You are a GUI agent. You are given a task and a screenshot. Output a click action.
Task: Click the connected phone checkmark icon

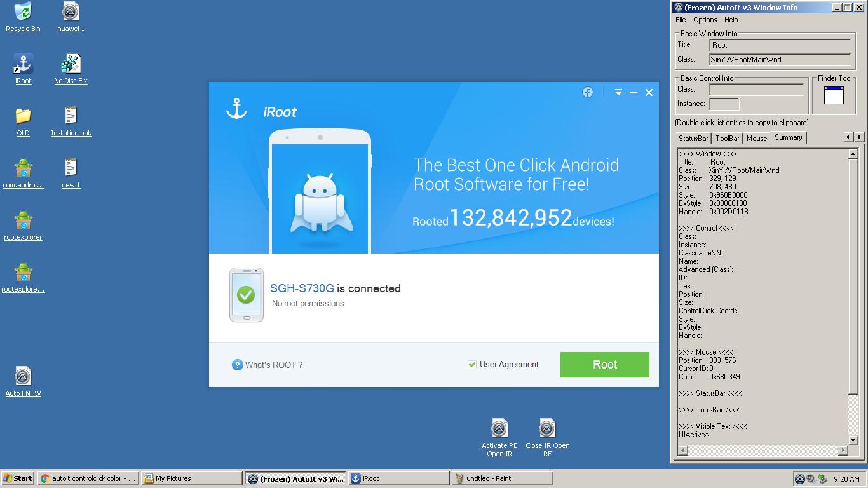pos(246,294)
